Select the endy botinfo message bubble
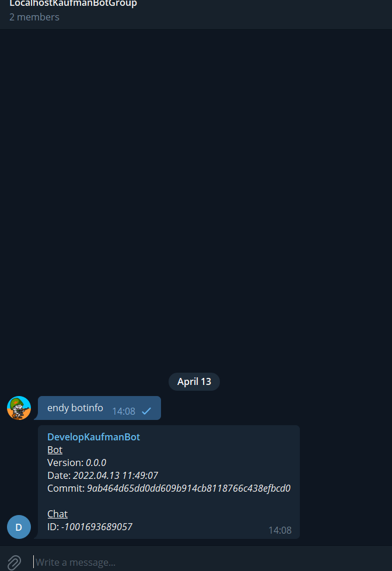392x571 pixels. tap(99, 408)
